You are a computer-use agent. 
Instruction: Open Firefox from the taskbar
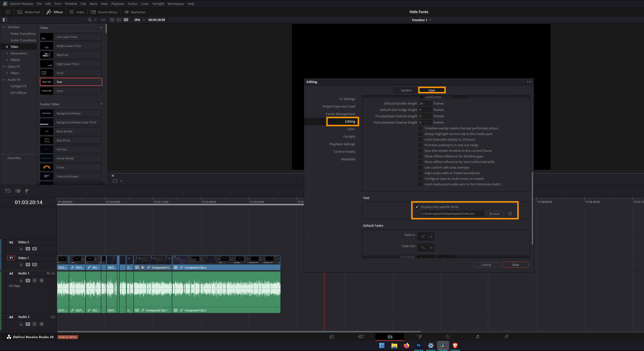pyautogui.click(x=407, y=345)
